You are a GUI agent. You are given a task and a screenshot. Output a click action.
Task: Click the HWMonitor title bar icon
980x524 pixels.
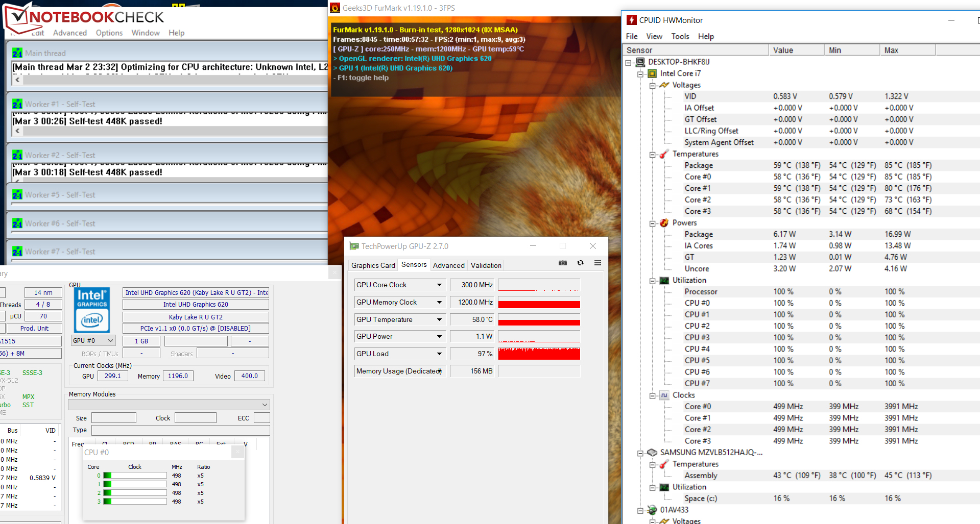click(632, 20)
